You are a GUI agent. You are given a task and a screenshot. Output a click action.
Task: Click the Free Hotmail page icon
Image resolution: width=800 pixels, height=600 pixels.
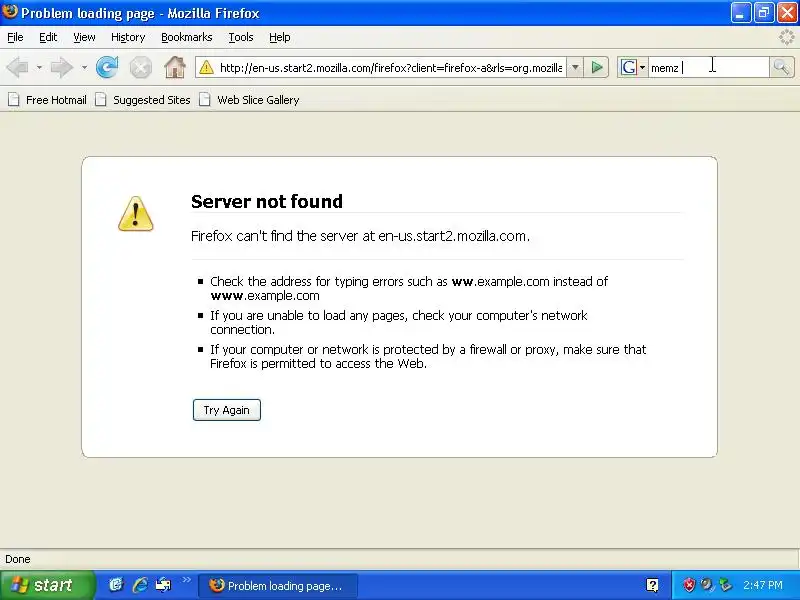[x=14, y=99]
